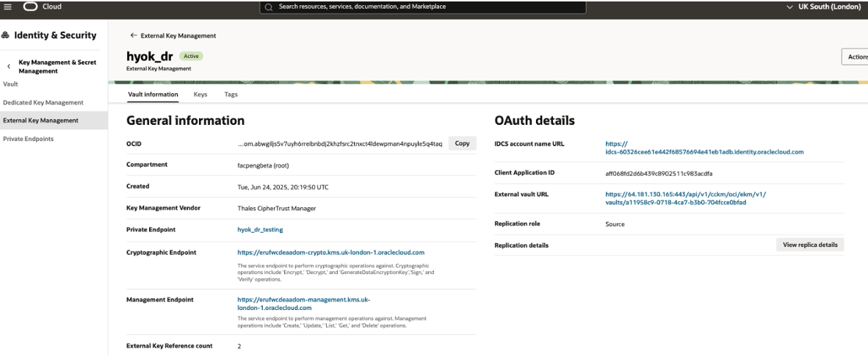Switch to the Tags tab
Image resolution: width=868 pixels, height=360 pixels.
[x=231, y=95]
